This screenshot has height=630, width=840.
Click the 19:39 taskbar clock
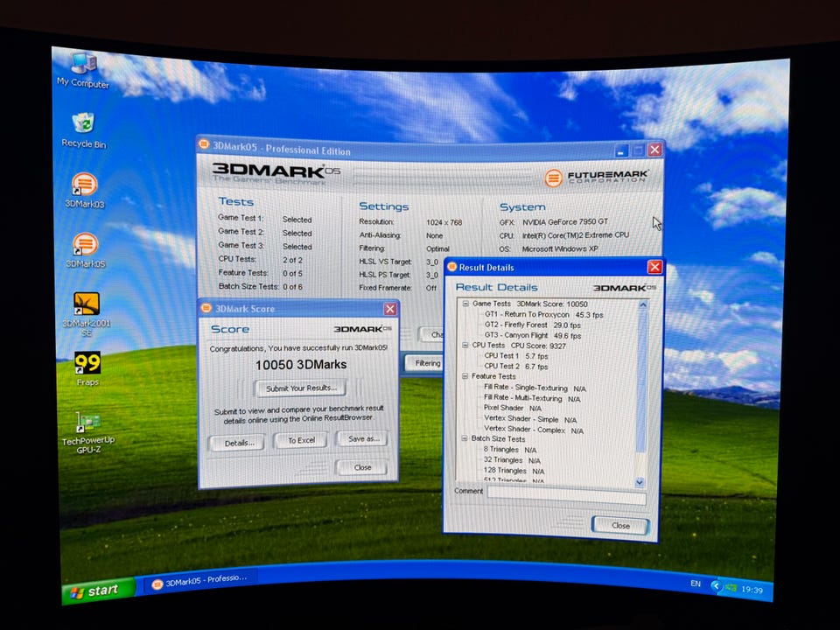(x=752, y=590)
